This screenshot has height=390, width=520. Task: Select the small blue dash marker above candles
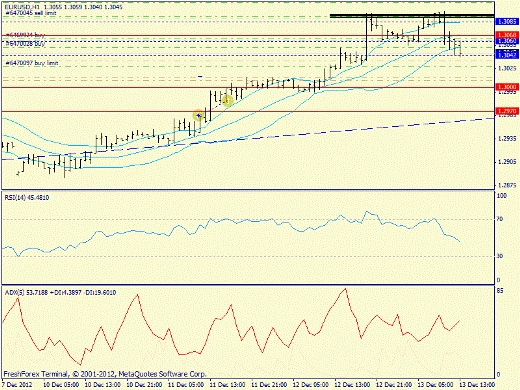pyautogui.click(x=200, y=77)
